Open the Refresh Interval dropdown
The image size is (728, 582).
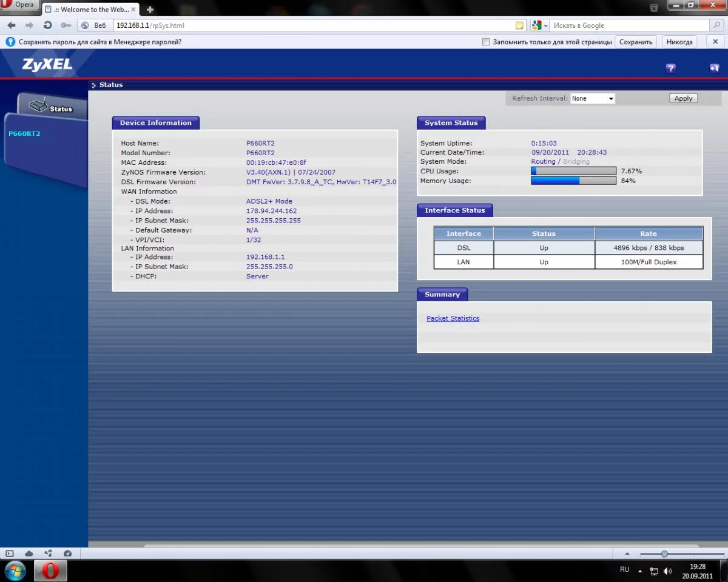pyautogui.click(x=593, y=98)
